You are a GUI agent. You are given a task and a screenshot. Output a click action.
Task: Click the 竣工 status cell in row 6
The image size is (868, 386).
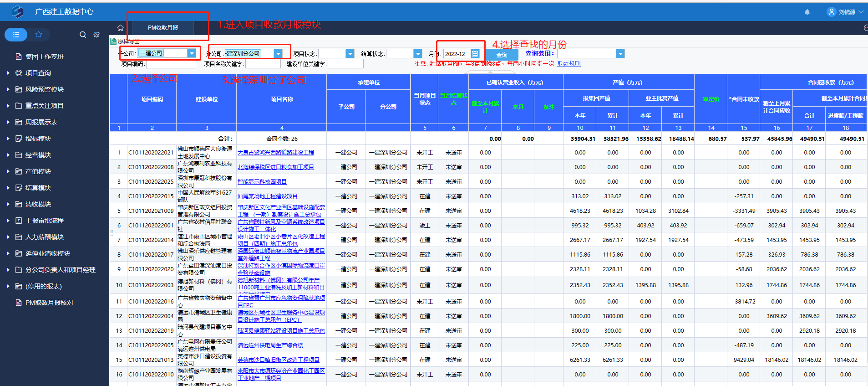(x=425, y=226)
